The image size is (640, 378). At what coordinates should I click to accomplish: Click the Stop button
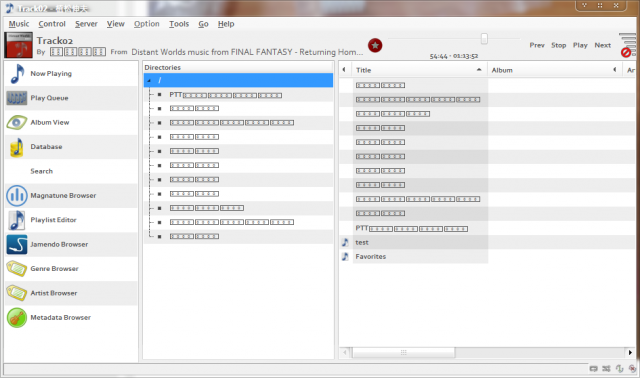click(558, 45)
